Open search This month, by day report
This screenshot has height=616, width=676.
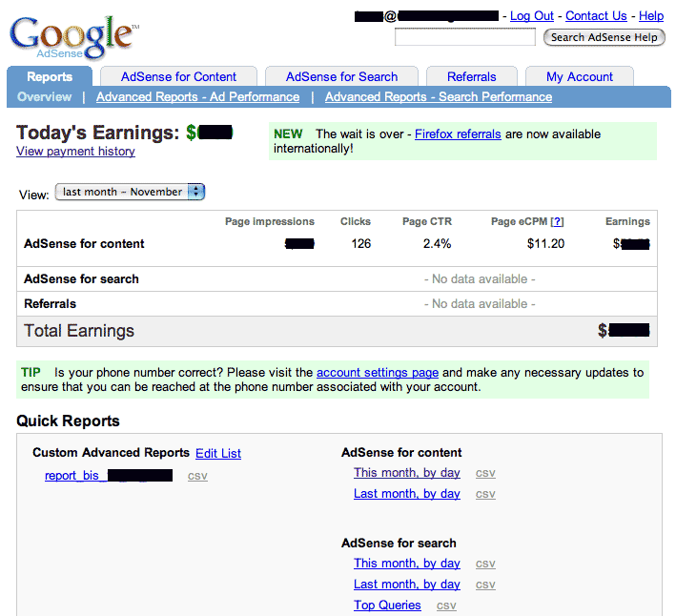pyautogui.click(x=407, y=563)
